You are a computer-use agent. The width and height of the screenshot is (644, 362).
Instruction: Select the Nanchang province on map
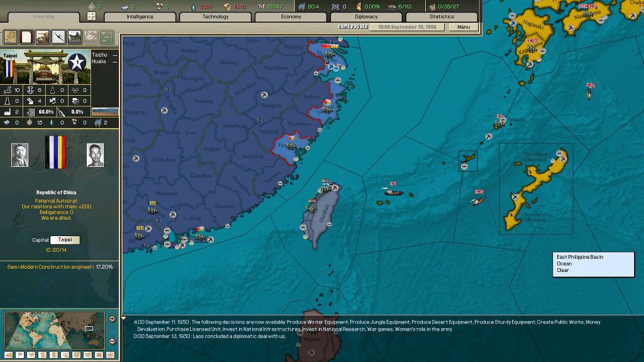[x=235, y=125]
